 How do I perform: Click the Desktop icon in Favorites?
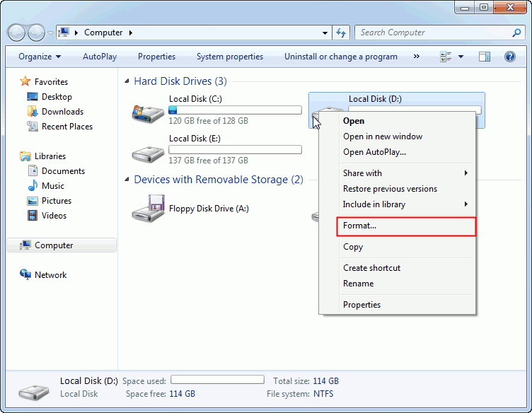[33, 97]
